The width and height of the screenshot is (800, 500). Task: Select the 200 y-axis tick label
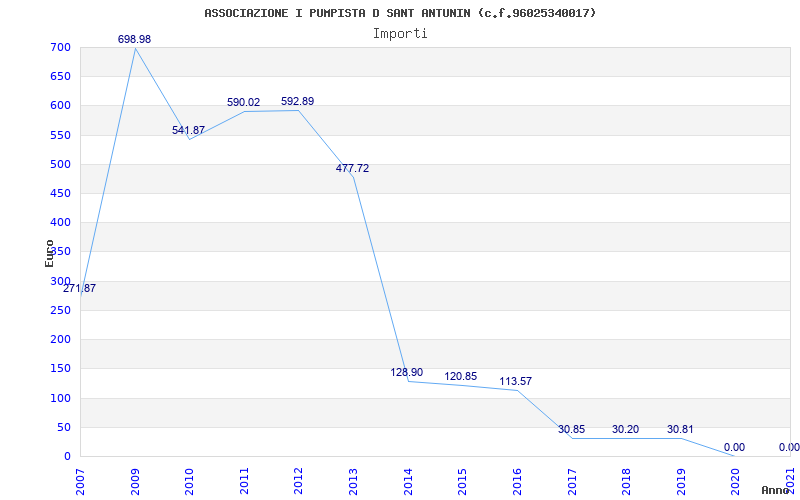(60, 339)
